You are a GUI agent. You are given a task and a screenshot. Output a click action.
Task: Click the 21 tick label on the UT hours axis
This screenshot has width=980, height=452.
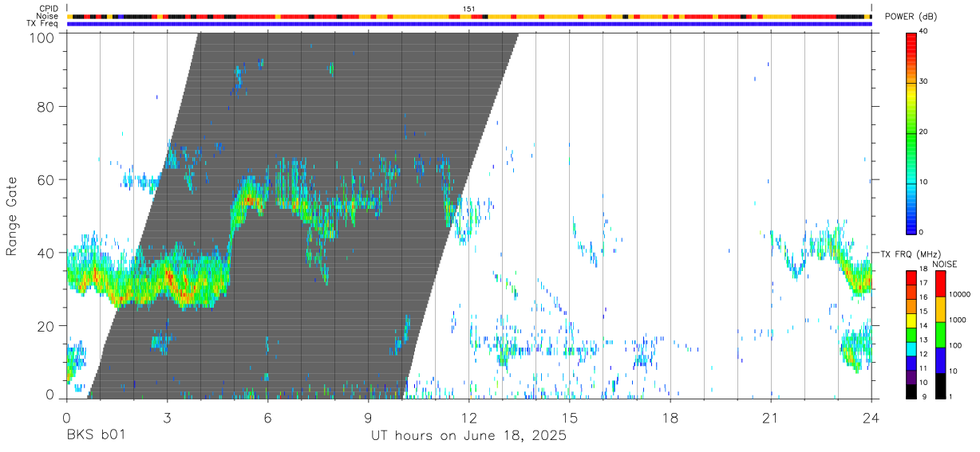pos(770,418)
